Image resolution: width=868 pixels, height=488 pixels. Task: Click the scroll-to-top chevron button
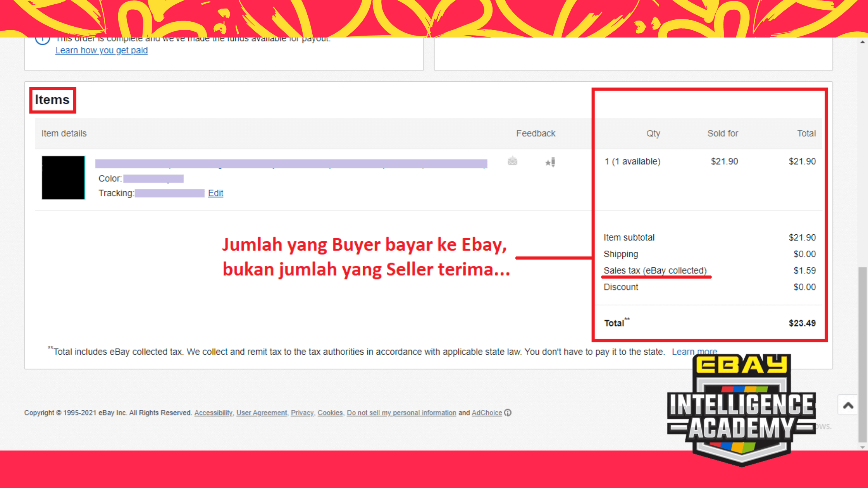[x=848, y=406]
